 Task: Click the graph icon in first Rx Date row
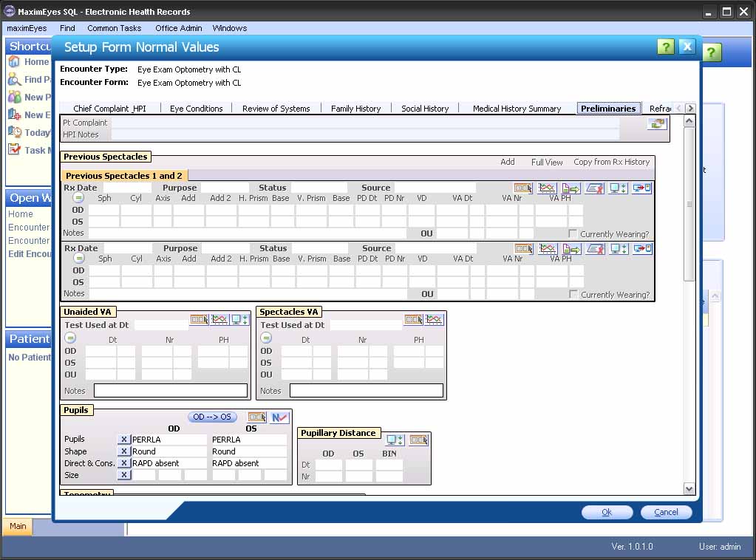548,188
